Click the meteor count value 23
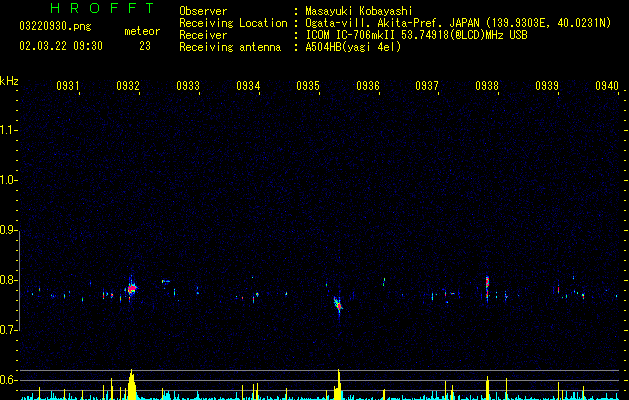The width and height of the screenshot is (629, 400). 145,46
